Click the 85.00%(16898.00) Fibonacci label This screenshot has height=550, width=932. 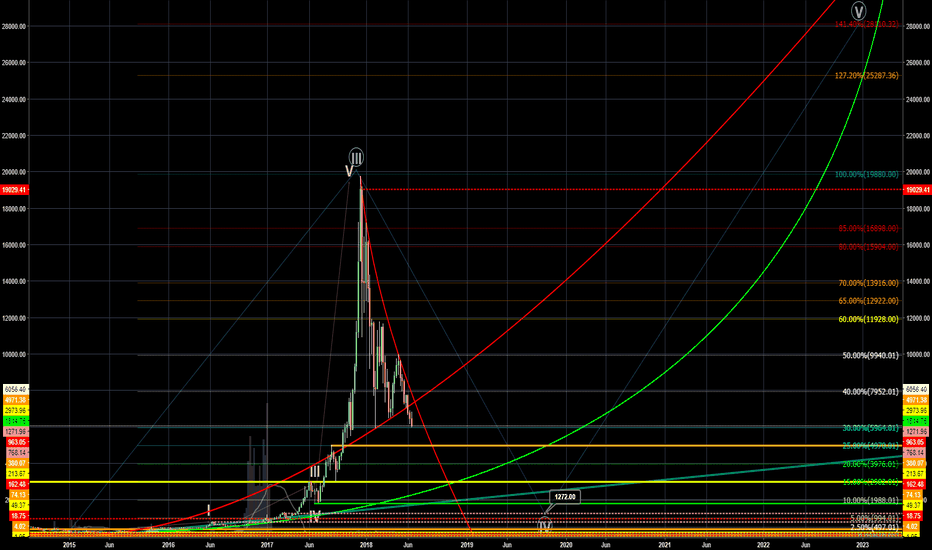868,228
